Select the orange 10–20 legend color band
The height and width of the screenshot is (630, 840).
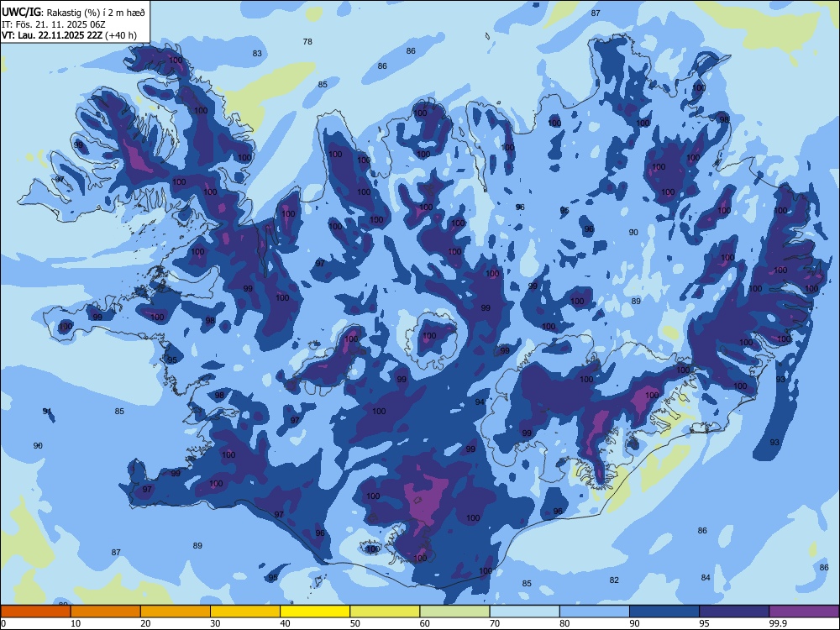(106, 612)
